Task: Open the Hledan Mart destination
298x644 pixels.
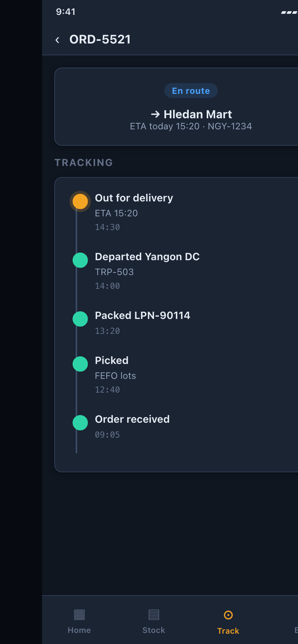Action: 198,114
